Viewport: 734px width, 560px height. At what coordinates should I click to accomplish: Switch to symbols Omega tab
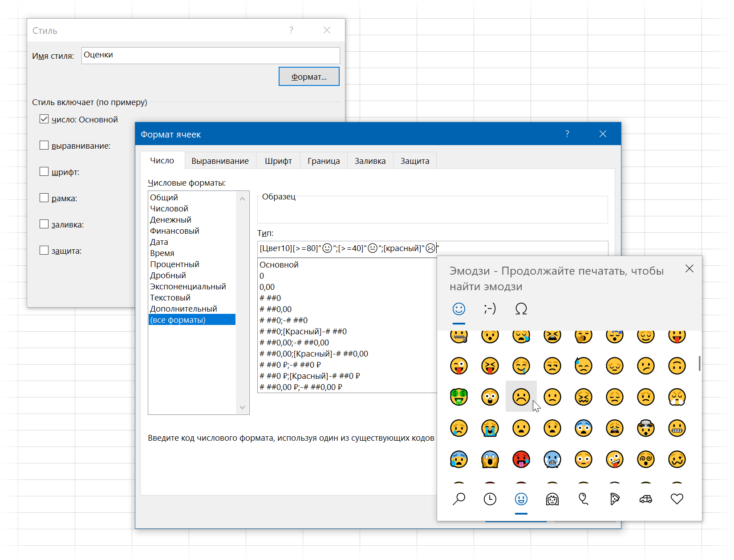521,308
